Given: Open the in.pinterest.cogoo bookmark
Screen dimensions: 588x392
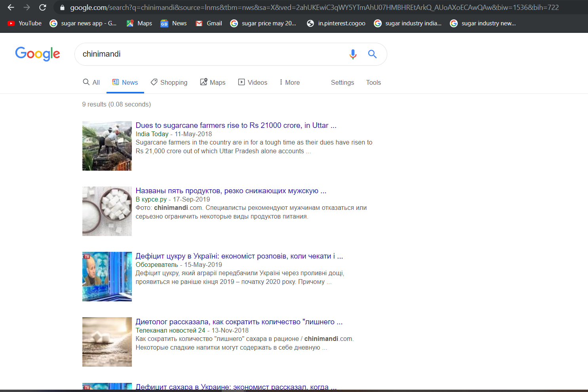Looking at the screenshot, I should point(336,23).
